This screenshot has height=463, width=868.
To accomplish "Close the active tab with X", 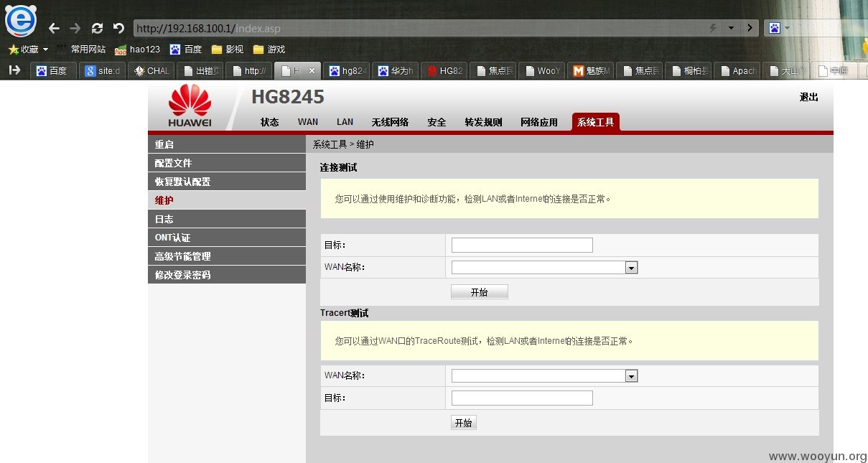I will tap(312, 70).
